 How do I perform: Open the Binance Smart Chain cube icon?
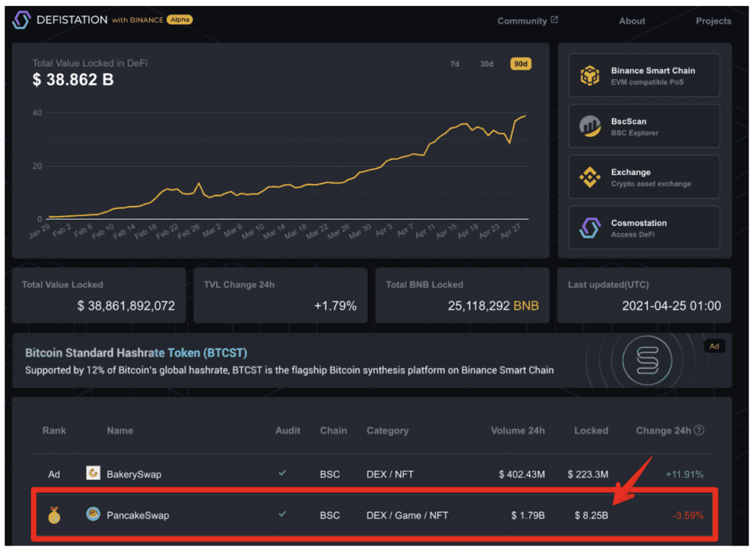[590, 76]
